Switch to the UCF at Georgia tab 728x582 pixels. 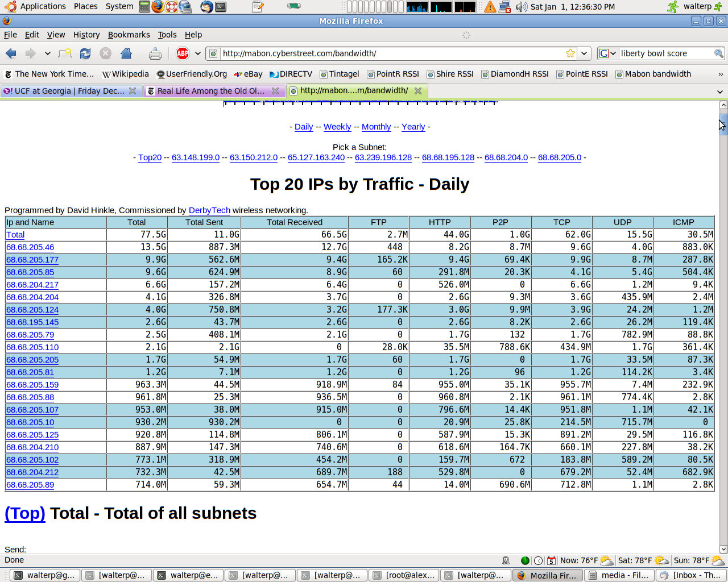(65, 91)
